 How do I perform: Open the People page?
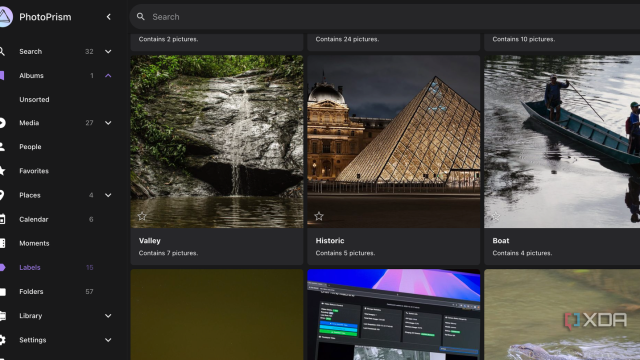(30, 147)
